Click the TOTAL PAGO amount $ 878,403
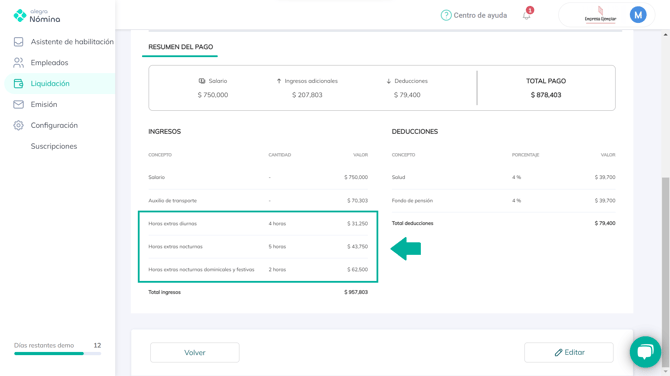The image size is (670, 376). click(x=546, y=95)
